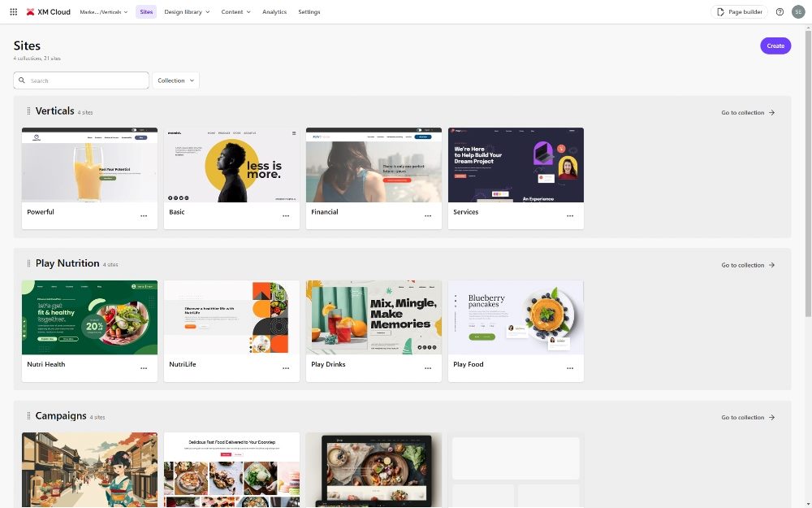
Task: Open the Services site options menu
Action: point(570,215)
